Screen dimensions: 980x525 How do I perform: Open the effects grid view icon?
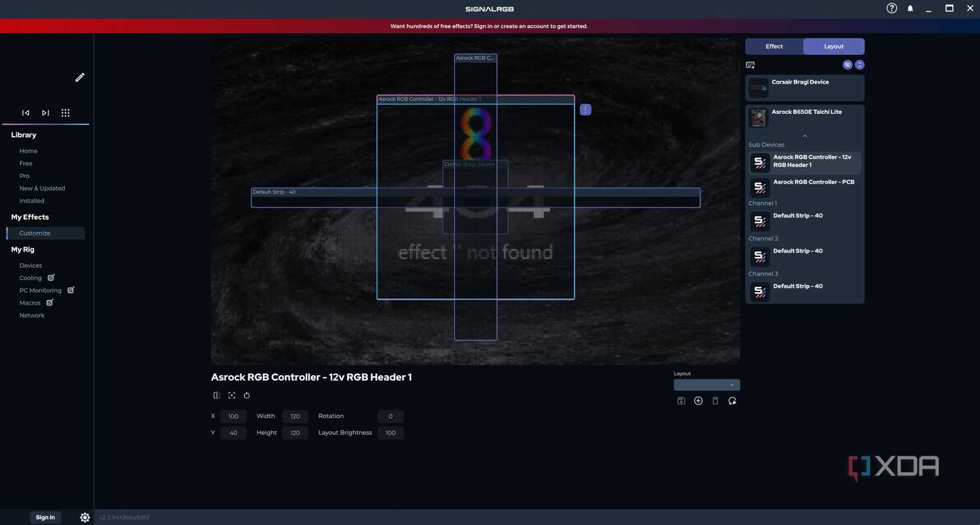coord(65,113)
